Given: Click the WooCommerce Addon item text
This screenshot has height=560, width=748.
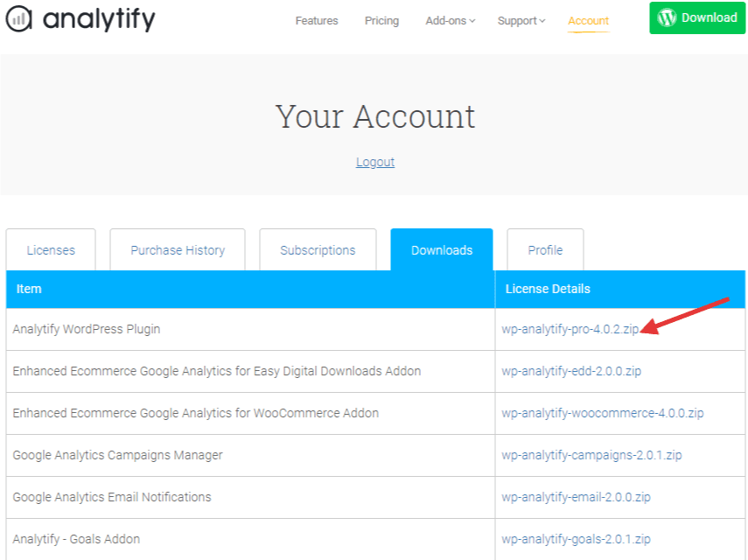Looking at the screenshot, I should pyautogui.click(x=196, y=413).
